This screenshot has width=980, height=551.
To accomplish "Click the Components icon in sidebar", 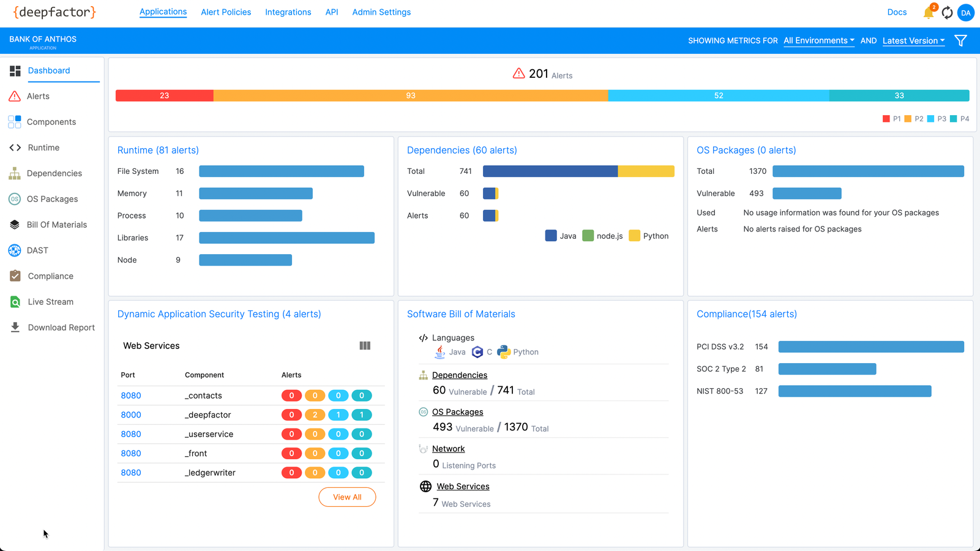I will (15, 122).
